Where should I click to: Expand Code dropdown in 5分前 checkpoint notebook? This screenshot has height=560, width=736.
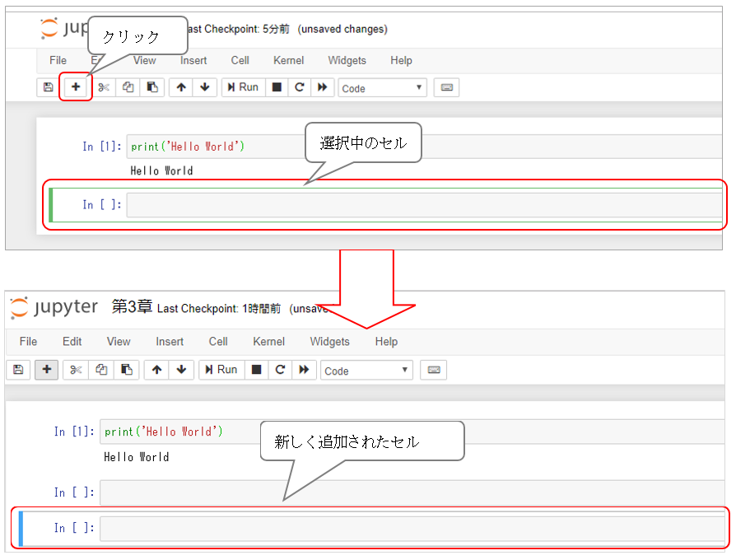point(382,88)
